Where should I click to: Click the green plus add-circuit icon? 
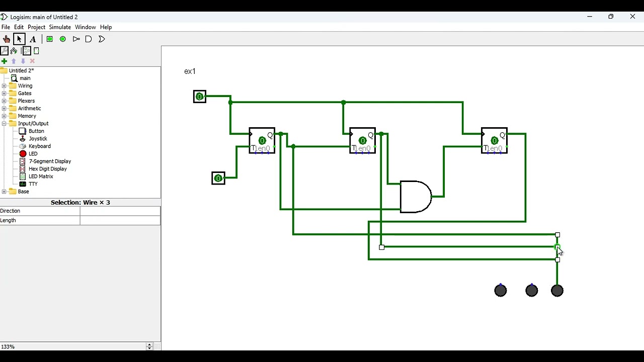(5, 61)
